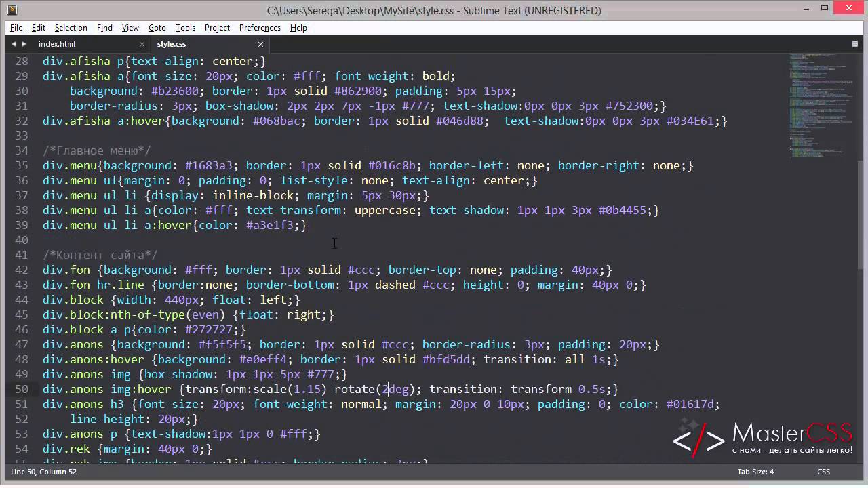Click color value #e0eff4 on line 48

(x=262, y=359)
